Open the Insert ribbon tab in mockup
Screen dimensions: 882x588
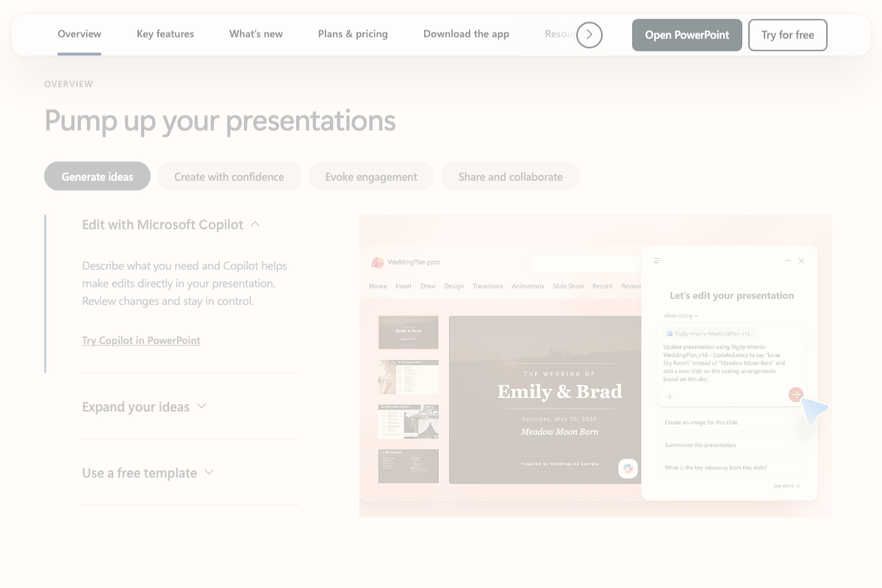point(404,286)
